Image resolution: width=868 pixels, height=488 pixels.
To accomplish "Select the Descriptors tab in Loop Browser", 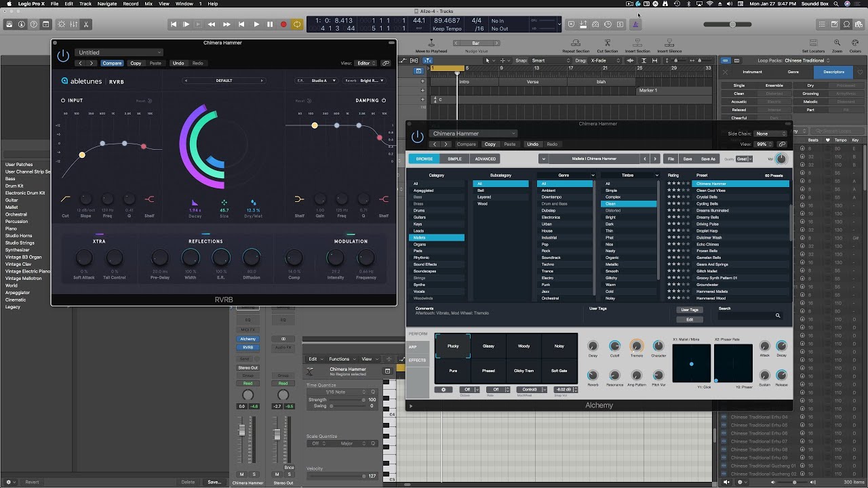I will 833,72.
